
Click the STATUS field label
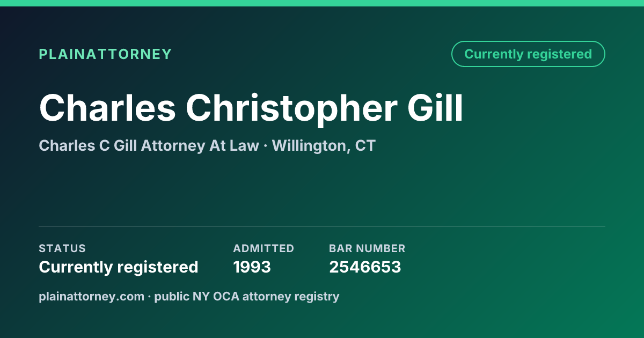point(62,248)
